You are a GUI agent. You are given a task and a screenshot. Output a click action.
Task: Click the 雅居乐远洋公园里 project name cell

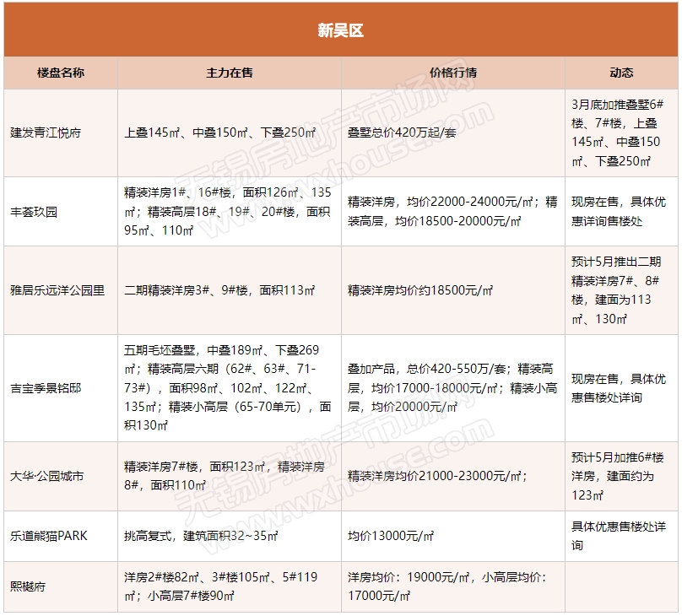[x=61, y=290]
